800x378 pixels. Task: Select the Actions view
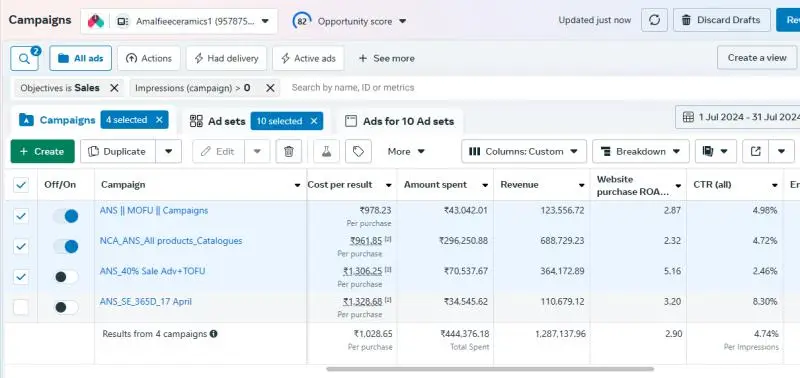pos(148,58)
